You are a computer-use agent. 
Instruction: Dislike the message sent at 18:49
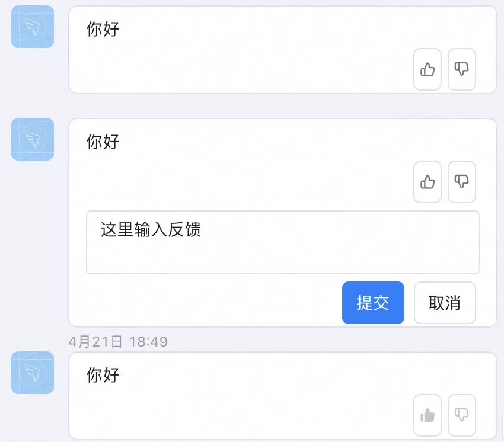coord(461,415)
